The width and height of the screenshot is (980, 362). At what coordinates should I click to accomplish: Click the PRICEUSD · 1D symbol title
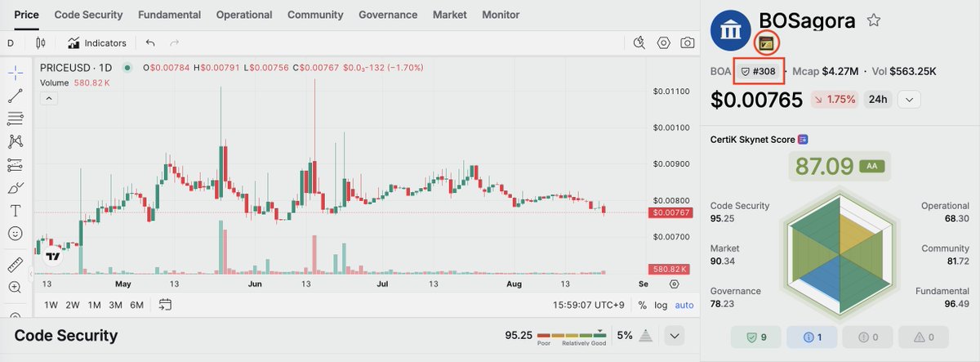pos(77,67)
